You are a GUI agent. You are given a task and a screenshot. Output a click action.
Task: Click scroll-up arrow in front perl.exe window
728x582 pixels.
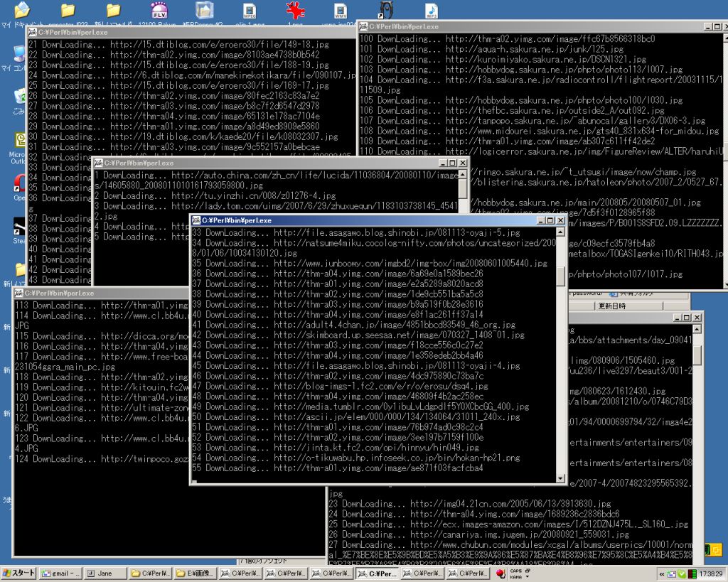pos(560,232)
